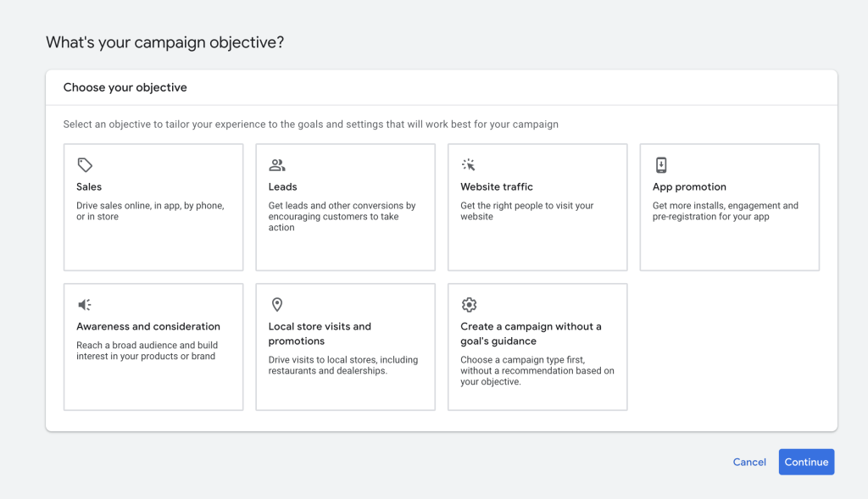Click the Cancel link
The image size is (868, 499).
tap(749, 462)
